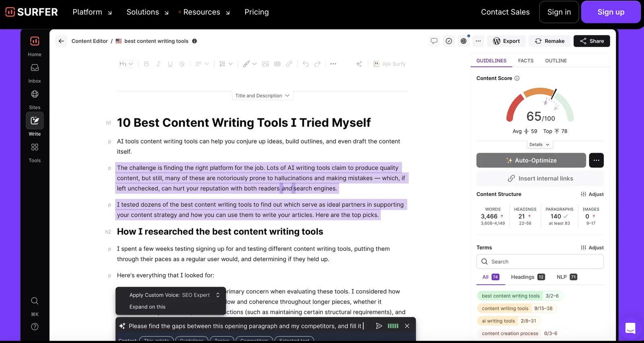This screenshot has width=644, height=343.
Task: Open the Solutions menu dropdown
Action: tap(148, 12)
